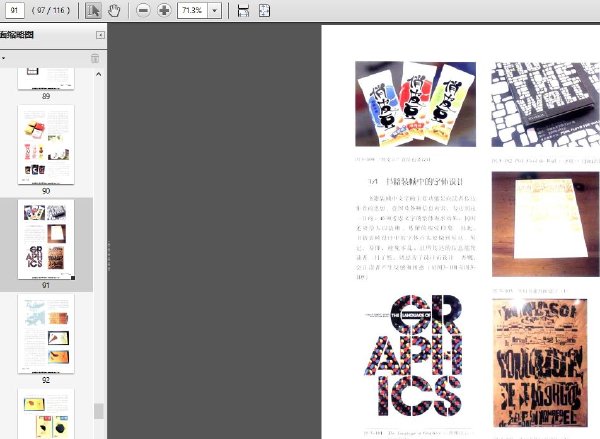Open page 92 thumbnail
Viewport: 600px width, 439px height.
(x=46, y=334)
